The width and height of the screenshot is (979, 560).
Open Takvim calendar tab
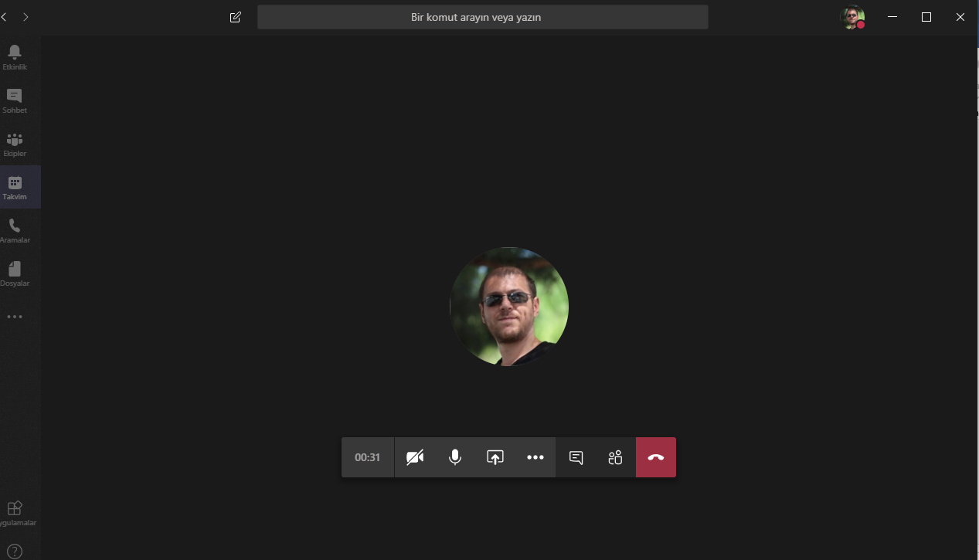pyautogui.click(x=14, y=187)
